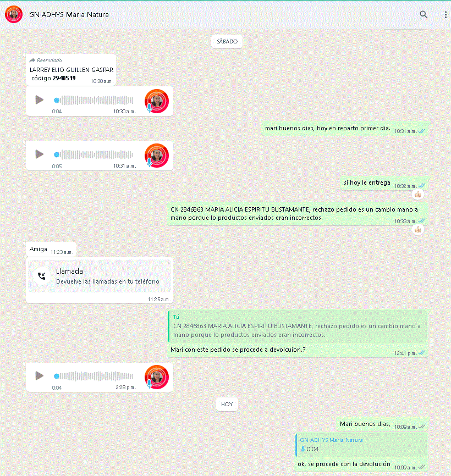
Task: Seek the 2:28 p.m. audio waveform
Action: click(x=94, y=376)
